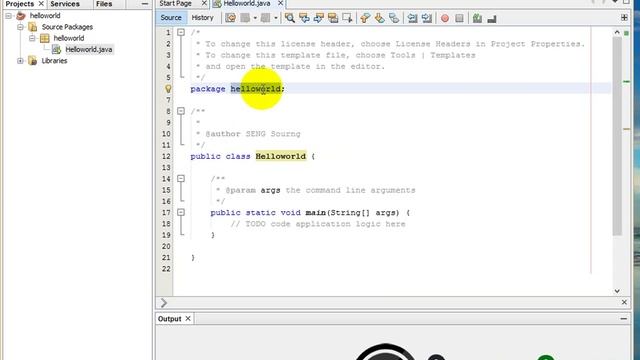Viewport: 640px width, 360px height.
Task: Click the editor vertical scrollbar thumb
Action: pyautogui.click(x=617, y=136)
